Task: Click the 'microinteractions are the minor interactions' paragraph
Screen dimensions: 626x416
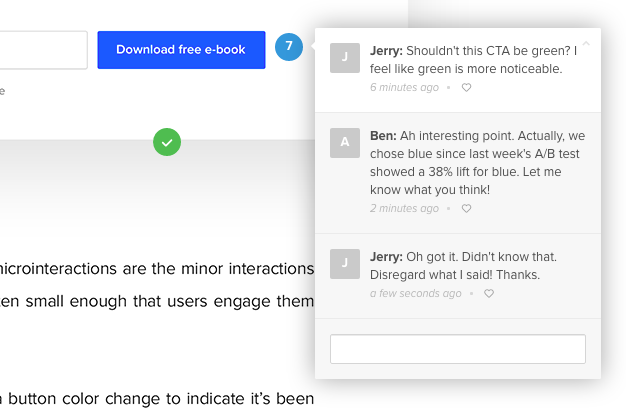Action: 157,285
